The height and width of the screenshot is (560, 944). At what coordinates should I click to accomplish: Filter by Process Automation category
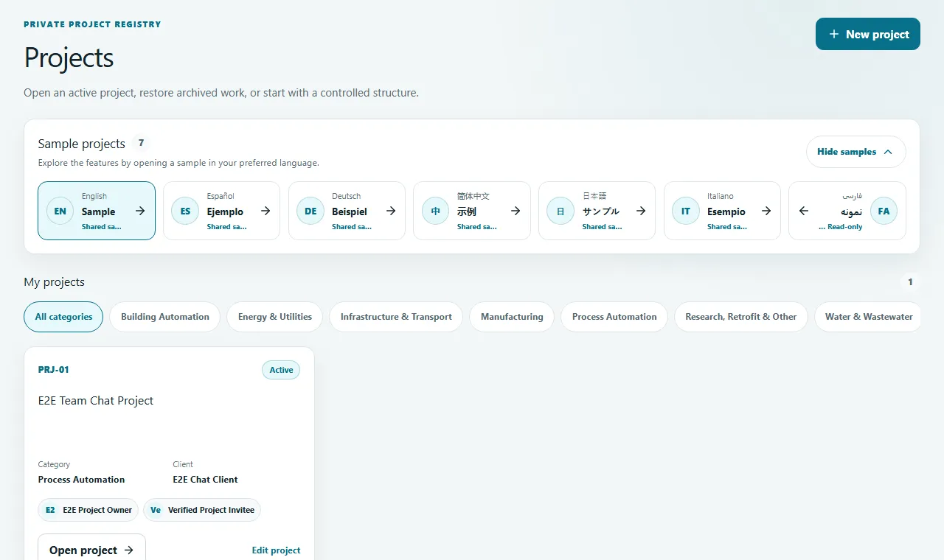[614, 317]
